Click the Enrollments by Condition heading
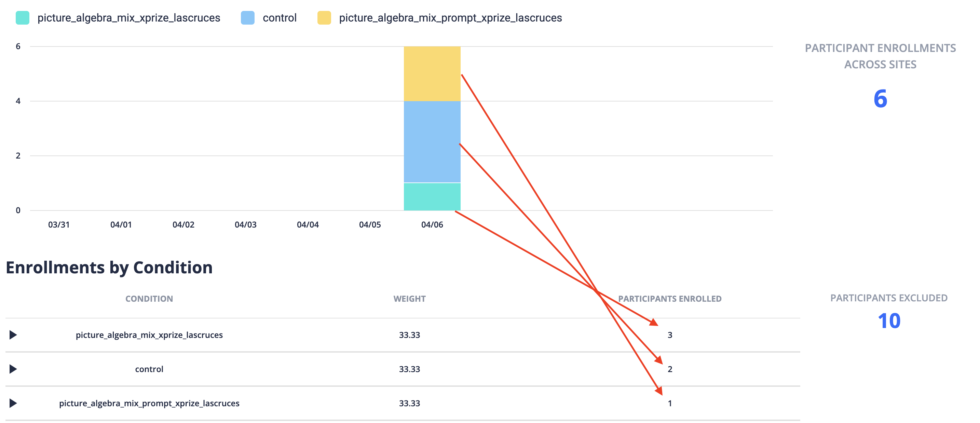Viewport: 980px width, 423px height. [x=110, y=268]
